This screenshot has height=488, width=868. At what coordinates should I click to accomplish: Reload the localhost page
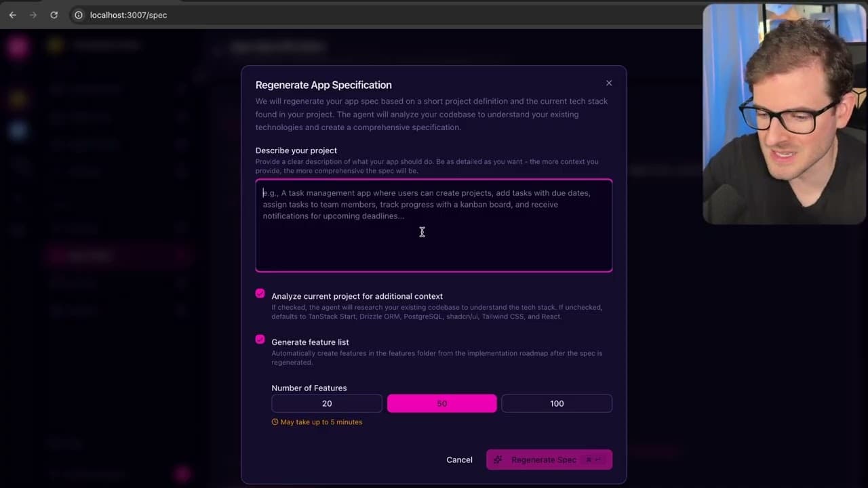54,15
